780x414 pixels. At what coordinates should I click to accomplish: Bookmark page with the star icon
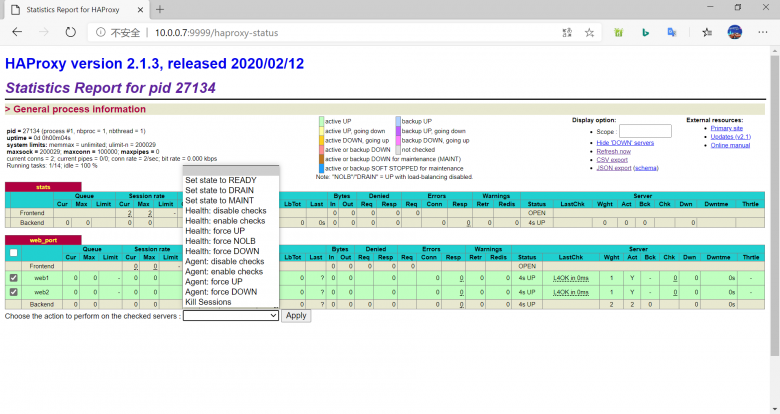[590, 32]
